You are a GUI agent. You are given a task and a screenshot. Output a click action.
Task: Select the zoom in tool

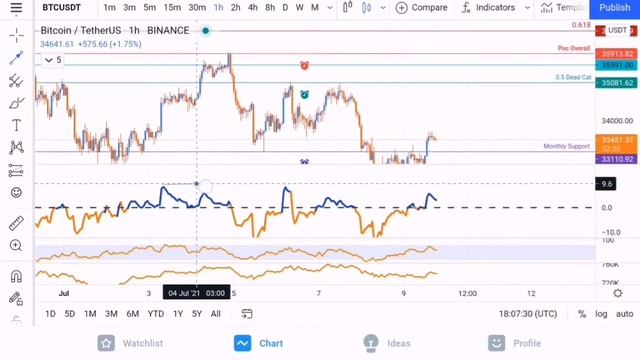click(16, 245)
